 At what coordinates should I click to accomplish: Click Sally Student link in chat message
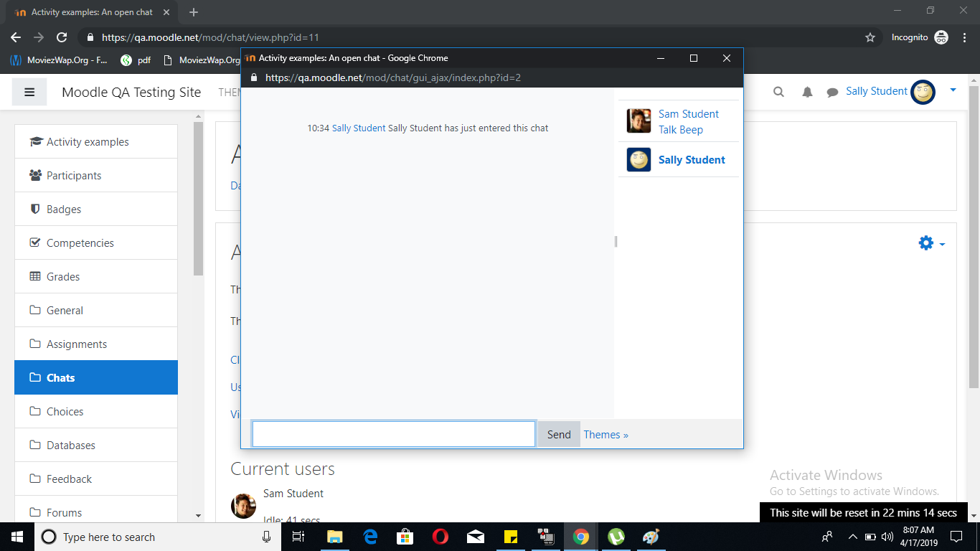[x=359, y=128]
